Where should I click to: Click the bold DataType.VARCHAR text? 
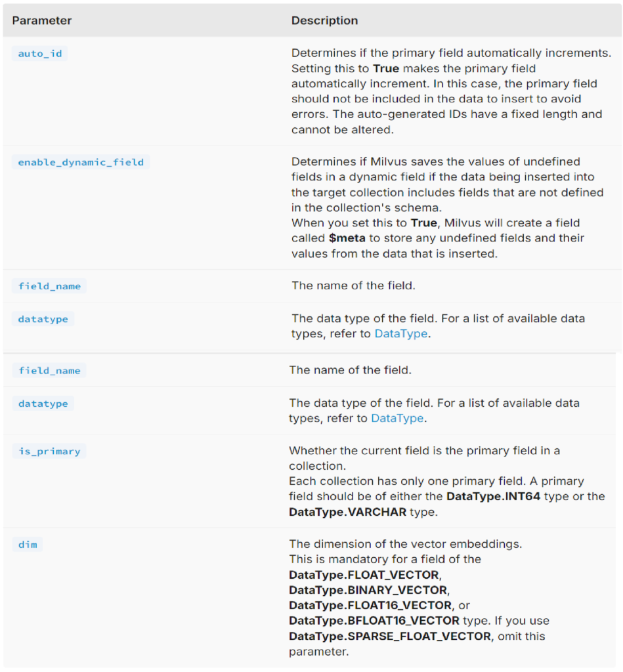tap(347, 512)
